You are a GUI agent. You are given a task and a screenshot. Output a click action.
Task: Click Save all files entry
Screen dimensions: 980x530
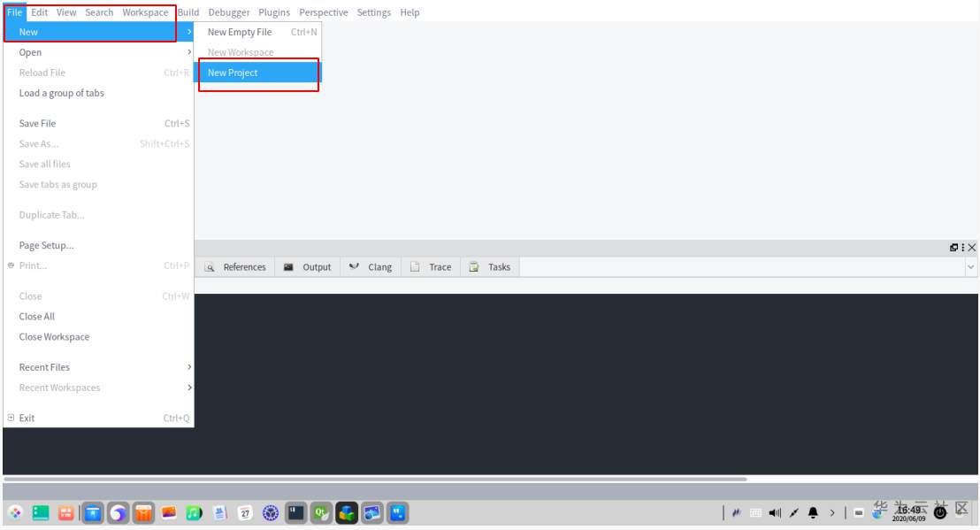(x=99, y=165)
